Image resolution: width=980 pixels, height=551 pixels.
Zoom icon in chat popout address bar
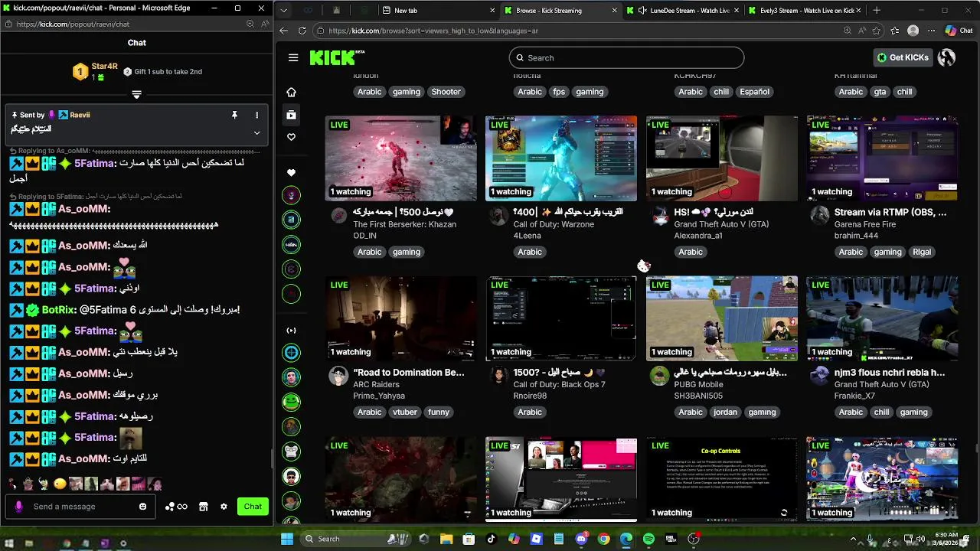pyautogui.click(x=250, y=24)
